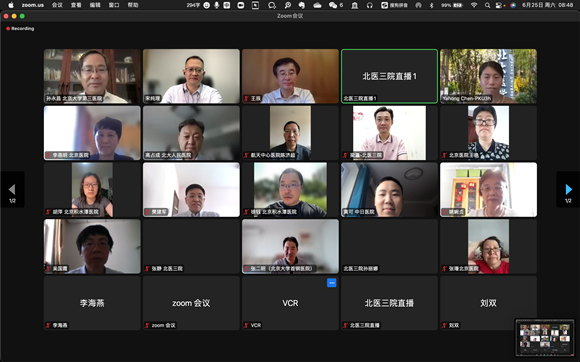Image resolution: width=580 pixels, height=362 pixels.
Task: Click the blue more-options button on VCR tile
Action: click(331, 283)
